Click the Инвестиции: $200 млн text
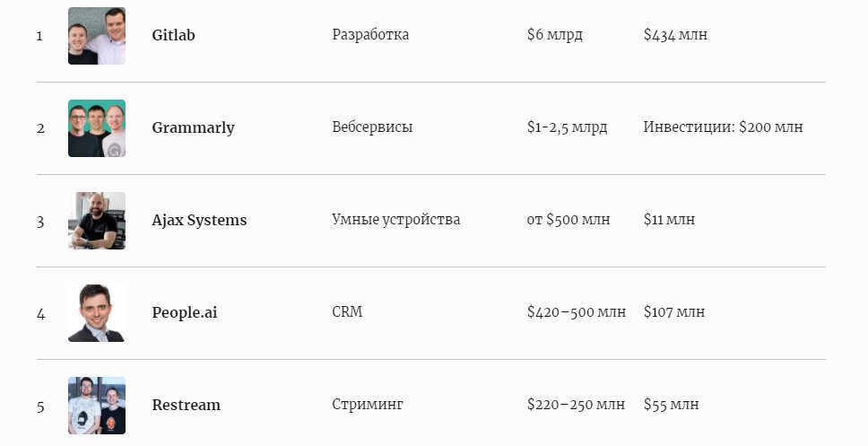The height and width of the screenshot is (446, 868). [723, 127]
